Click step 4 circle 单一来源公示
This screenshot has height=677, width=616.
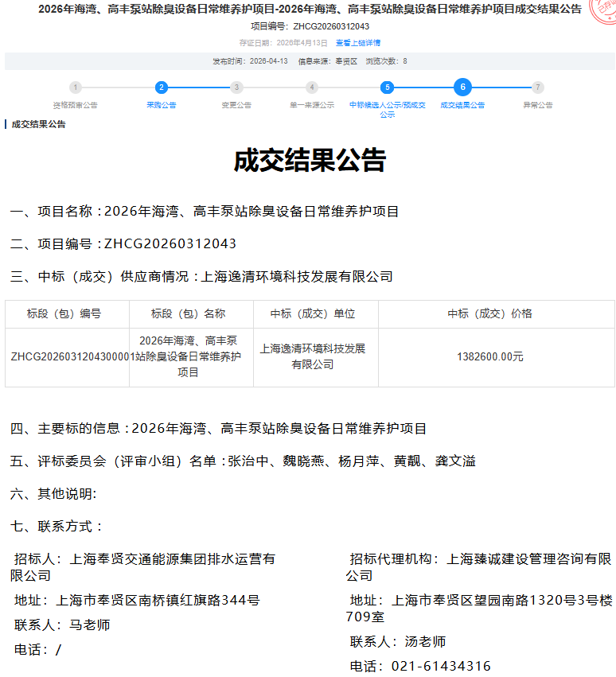[x=312, y=88]
